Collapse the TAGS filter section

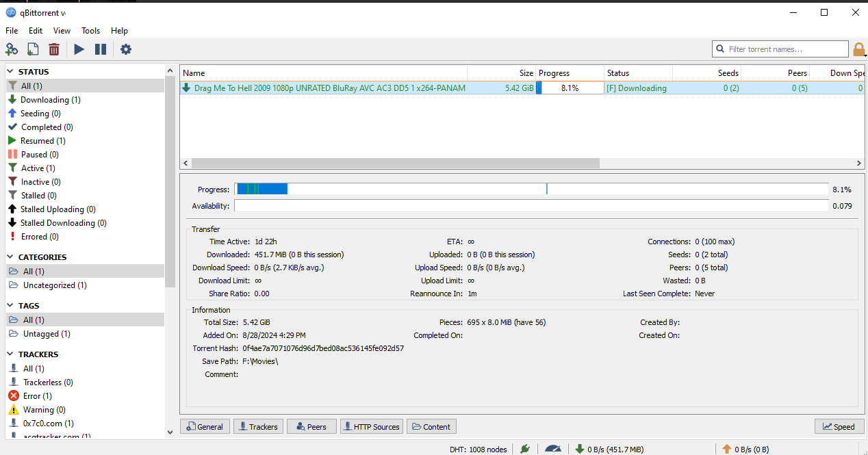pos(11,306)
